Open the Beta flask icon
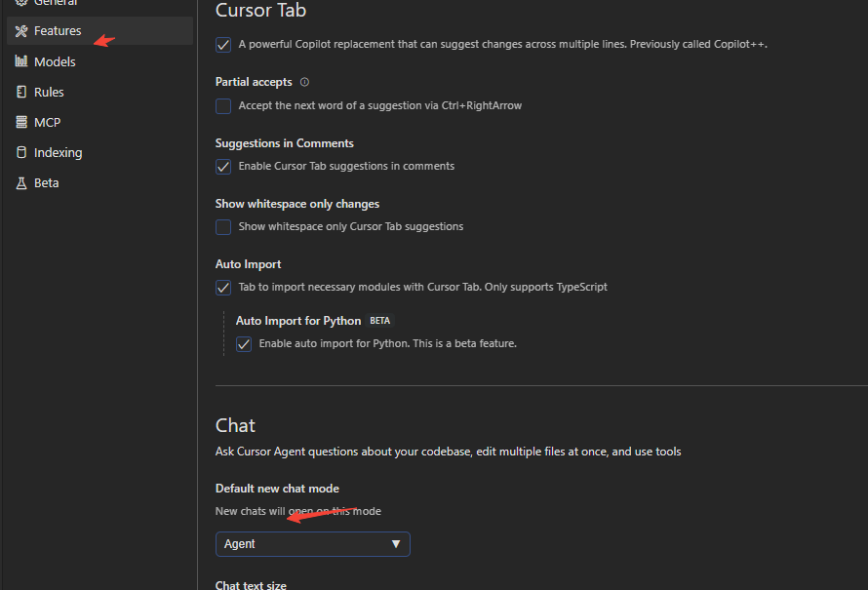The image size is (868, 590). click(21, 183)
